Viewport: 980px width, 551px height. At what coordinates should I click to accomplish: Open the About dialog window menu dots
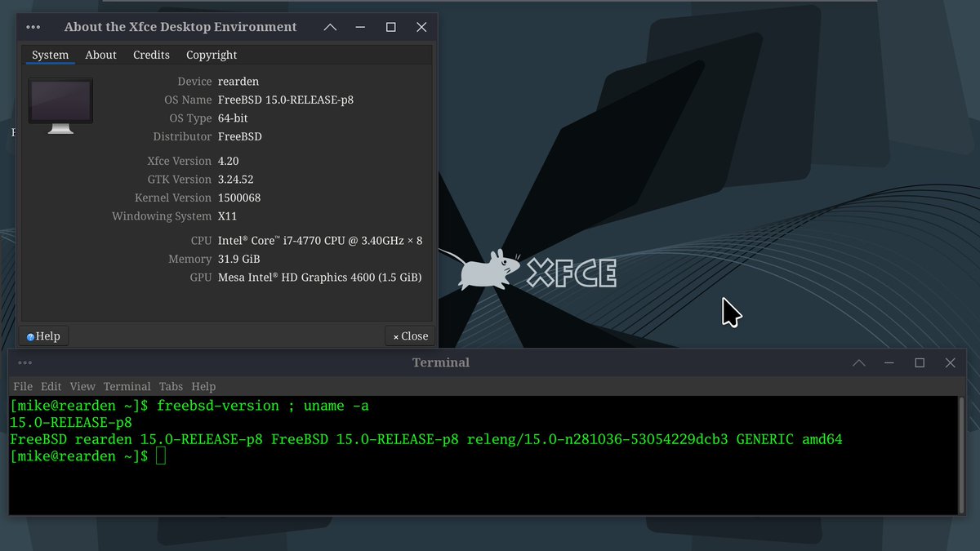tap(33, 27)
